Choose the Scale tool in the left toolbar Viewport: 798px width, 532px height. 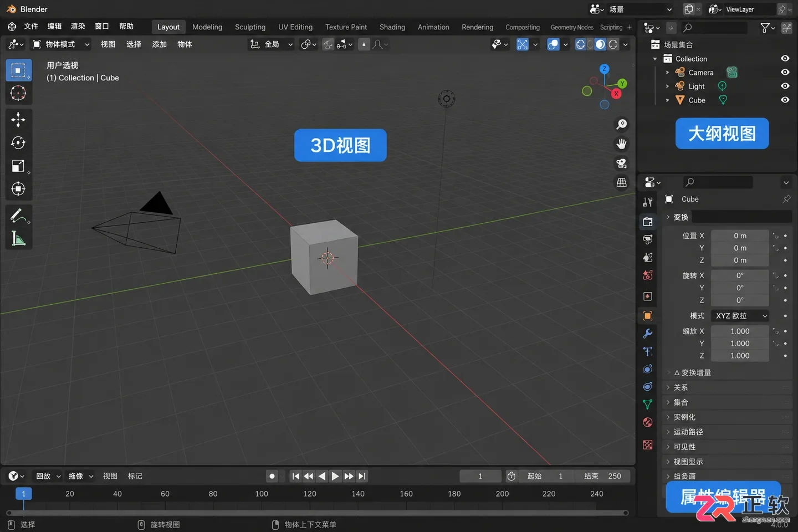18,166
